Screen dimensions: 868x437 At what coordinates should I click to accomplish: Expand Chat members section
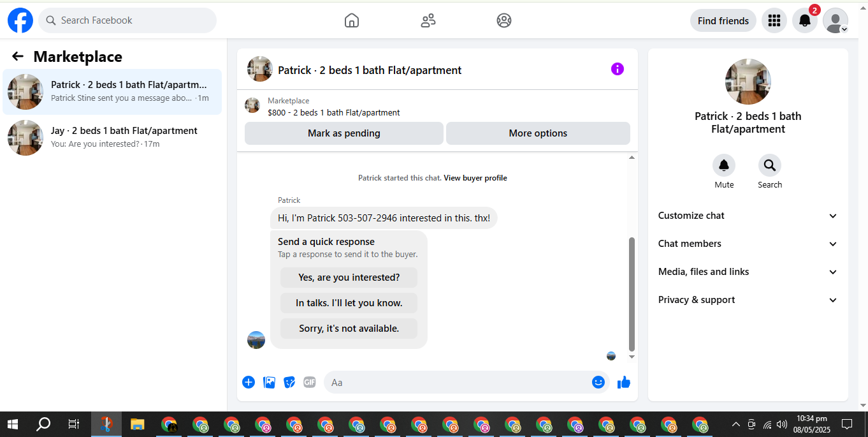(748, 244)
